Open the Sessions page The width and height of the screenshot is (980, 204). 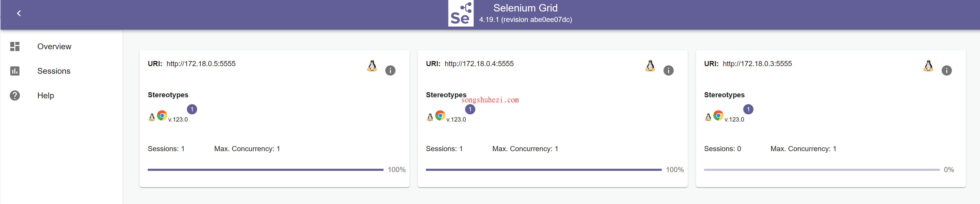tap(54, 71)
